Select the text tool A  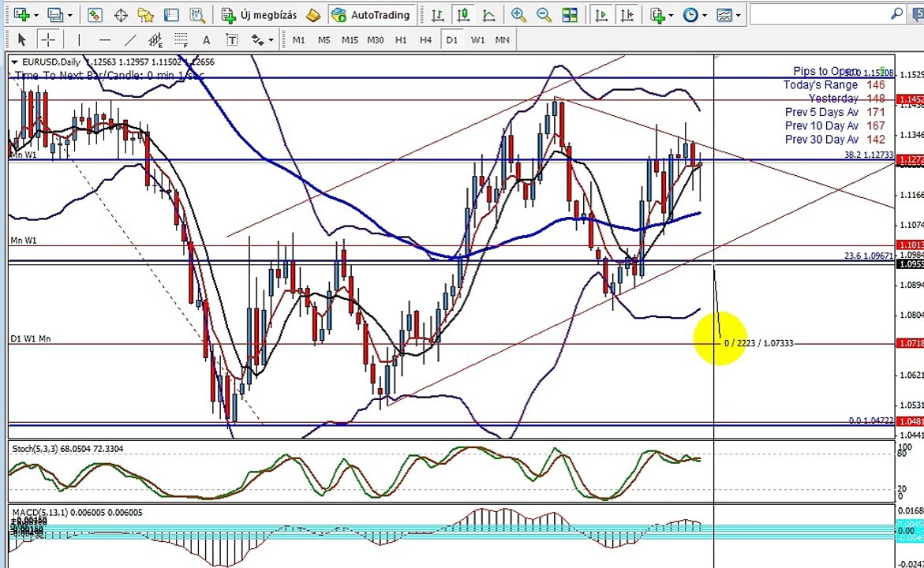click(206, 40)
